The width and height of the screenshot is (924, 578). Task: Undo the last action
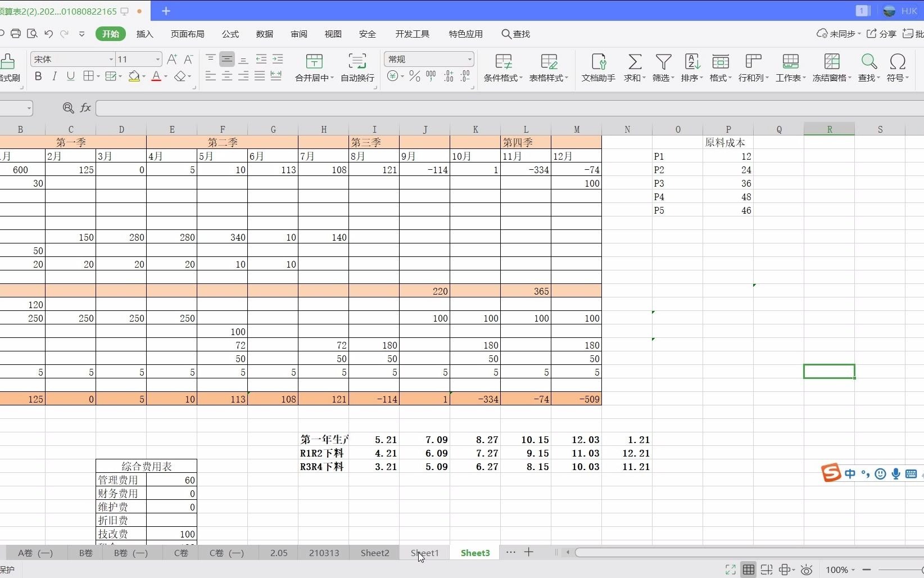point(48,34)
